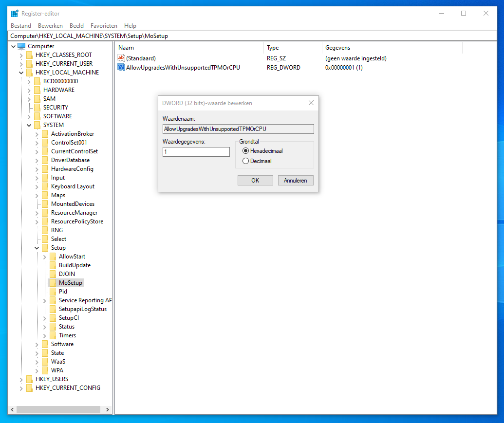Click the HKEY_USERS folder icon
The height and width of the screenshot is (423, 504).
[29, 379]
